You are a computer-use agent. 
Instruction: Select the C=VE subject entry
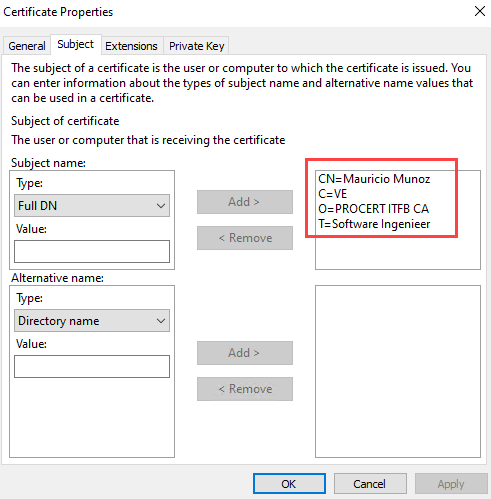(x=333, y=194)
